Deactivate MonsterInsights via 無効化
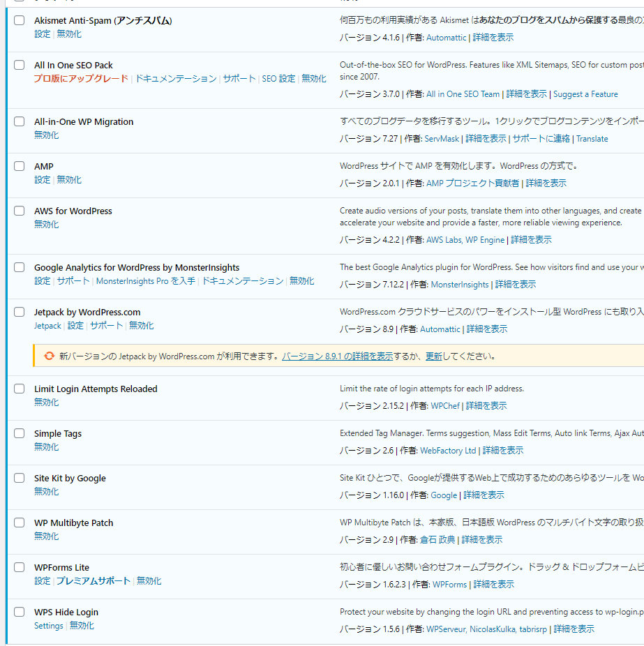This screenshot has width=644, height=646. (x=301, y=280)
